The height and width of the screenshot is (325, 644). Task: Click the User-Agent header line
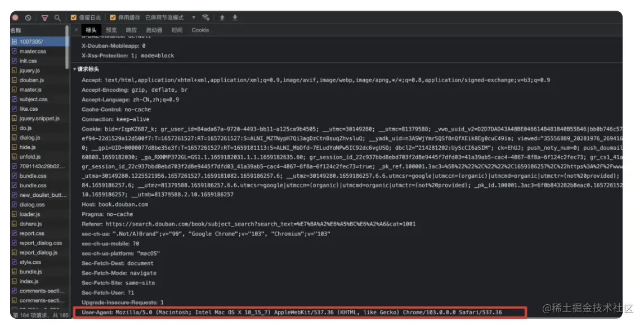click(x=292, y=312)
